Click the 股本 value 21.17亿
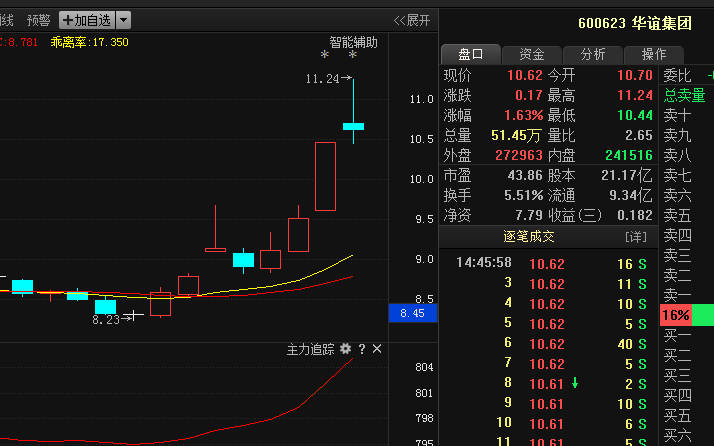This screenshot has height=446, width=714. 627,175
